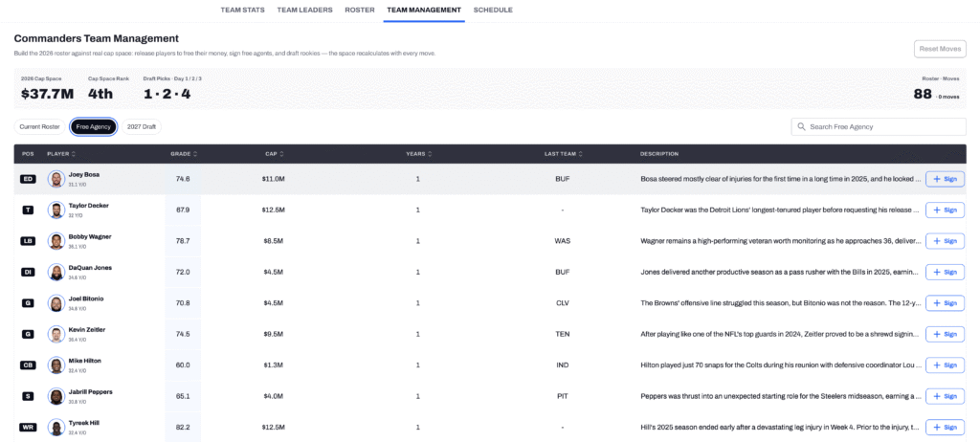Click Bobby Wagner's headshot avatar
The image size is (980, 442).
click(56, 241)
